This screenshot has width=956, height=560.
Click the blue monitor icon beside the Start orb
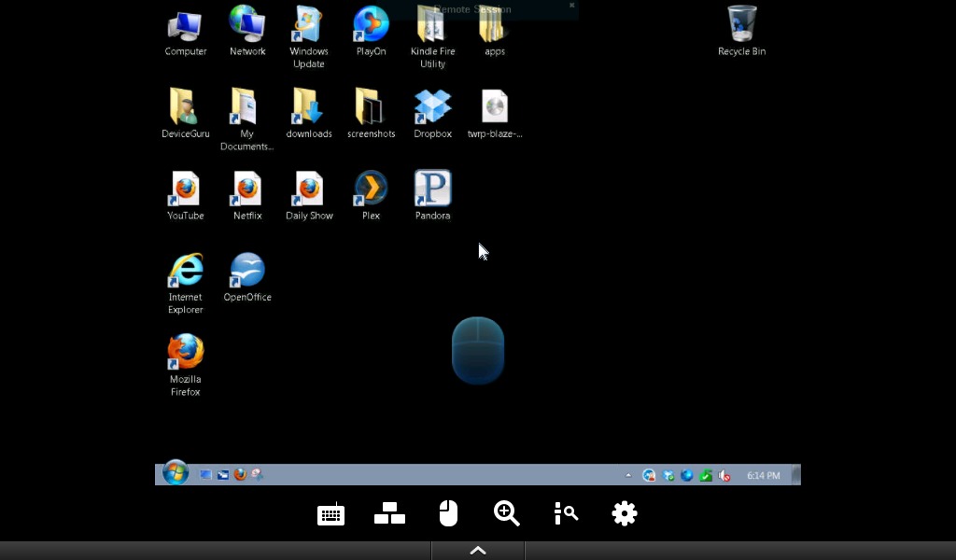pyautogui.click(x=205, y=475)
